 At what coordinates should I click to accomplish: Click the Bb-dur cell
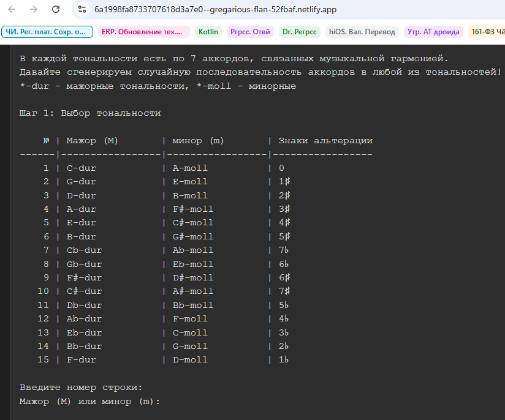point(84,347)
